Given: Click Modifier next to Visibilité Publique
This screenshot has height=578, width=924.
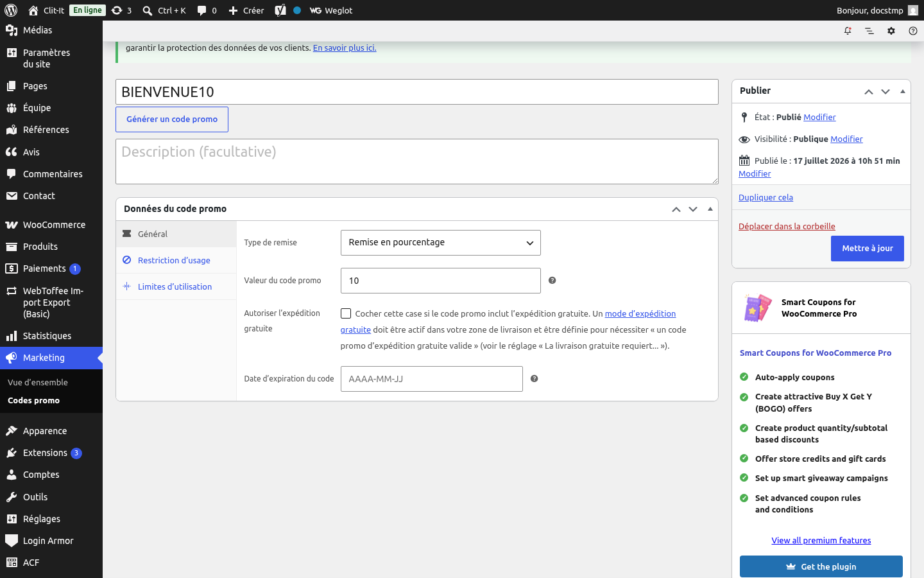Looking at the screenshot, I should point(846,139).
